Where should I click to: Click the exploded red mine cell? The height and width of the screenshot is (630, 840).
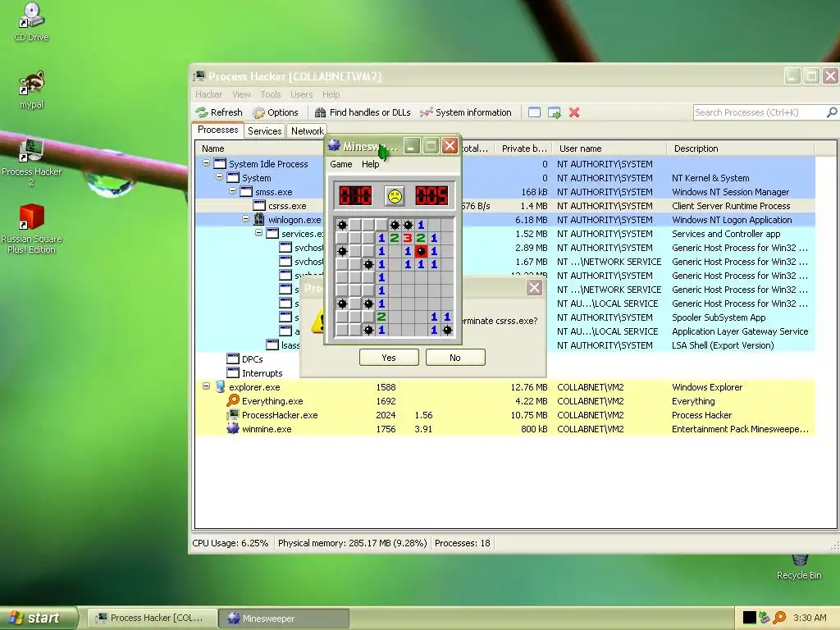(421, 251)
